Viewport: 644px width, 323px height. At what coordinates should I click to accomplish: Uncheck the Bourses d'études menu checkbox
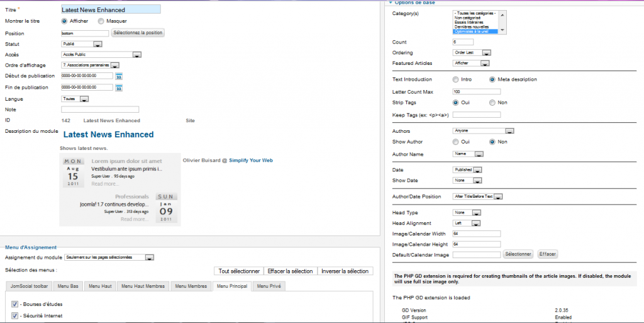14,304
